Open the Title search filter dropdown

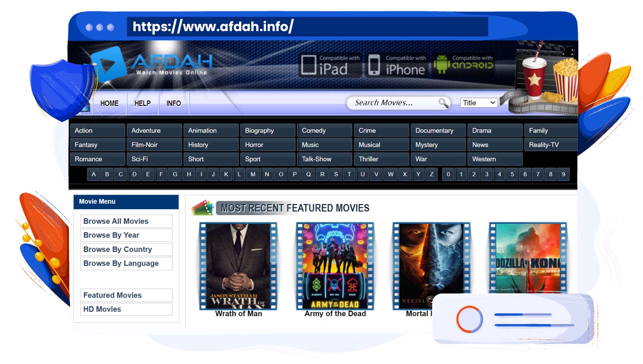click(x=479, y=103)
